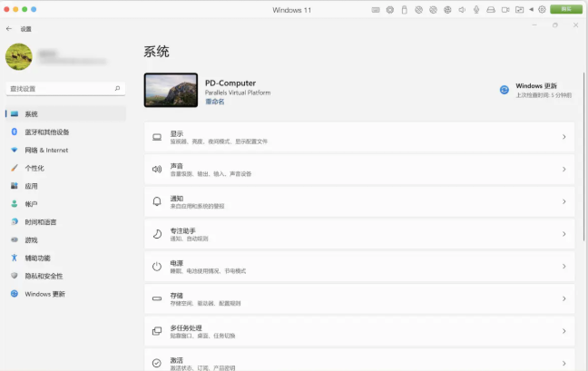Click the blue Coherence dot in title bar

34,9
